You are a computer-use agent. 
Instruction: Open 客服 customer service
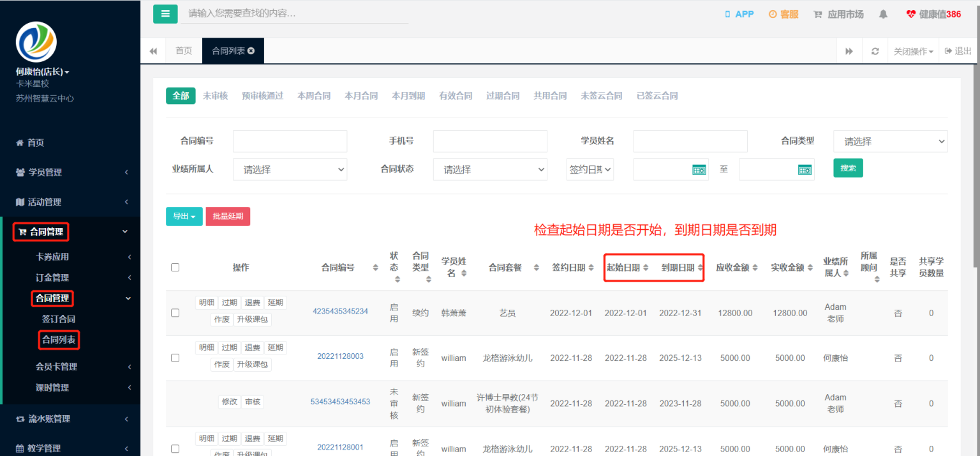click(x=783, y=14)
